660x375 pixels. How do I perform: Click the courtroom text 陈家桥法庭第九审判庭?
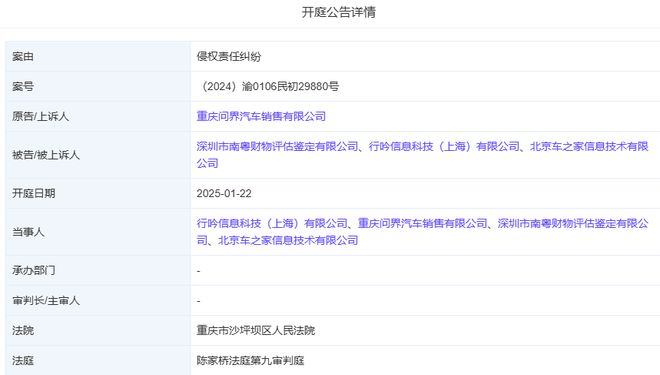(x=250, y=360)
